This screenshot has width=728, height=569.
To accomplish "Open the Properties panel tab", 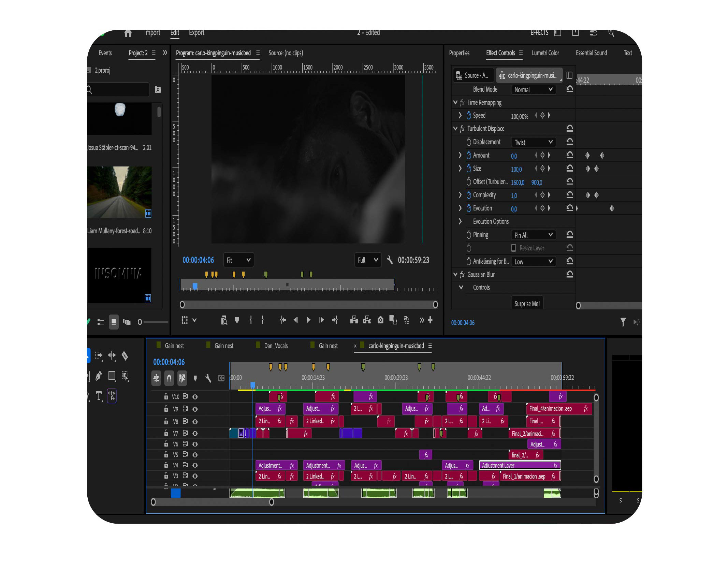I will (459, 53).
